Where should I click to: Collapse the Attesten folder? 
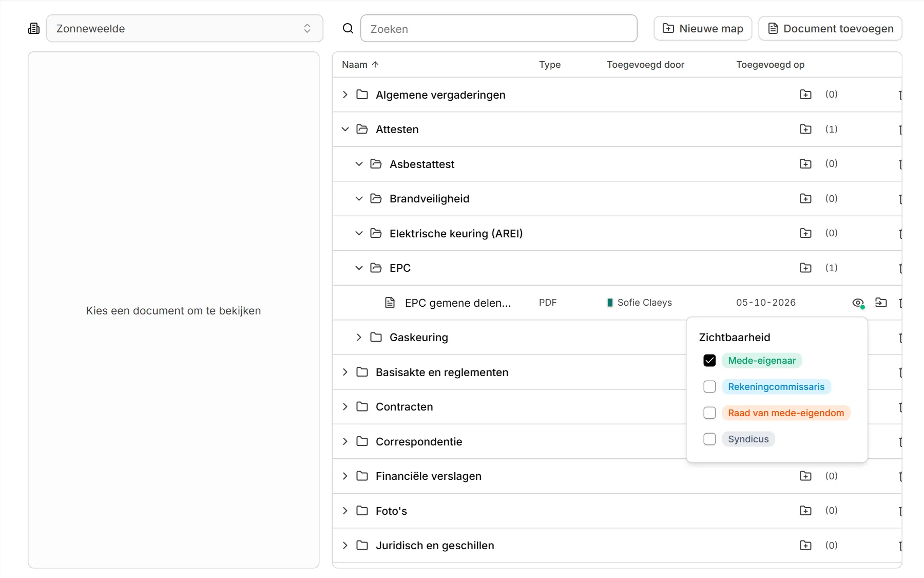click(345, 129)
